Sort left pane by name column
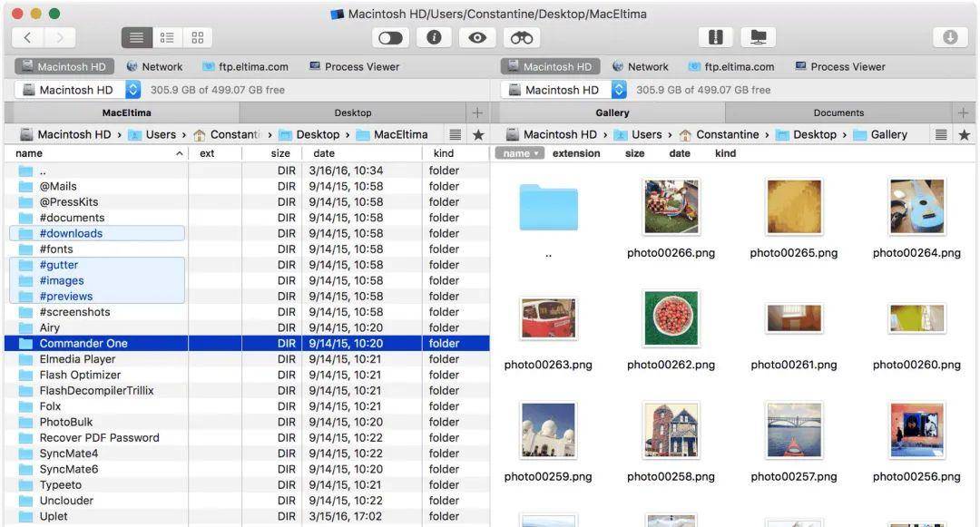 pos(97,153)
